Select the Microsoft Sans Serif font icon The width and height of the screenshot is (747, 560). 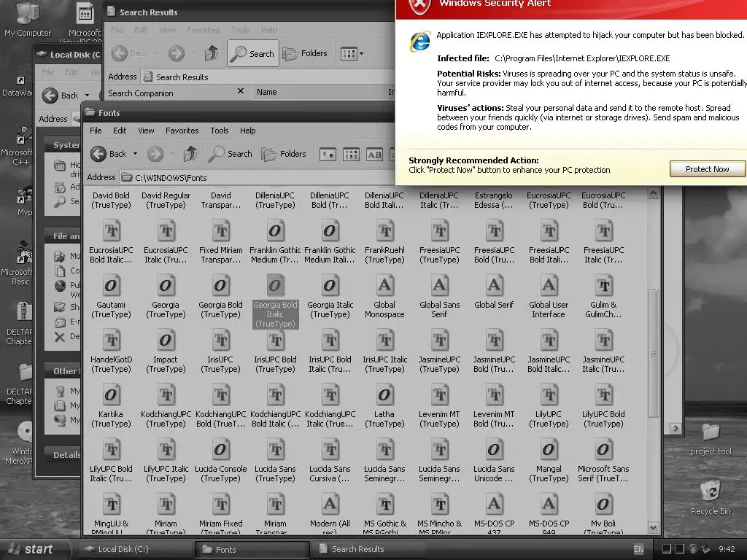point(603,449)
